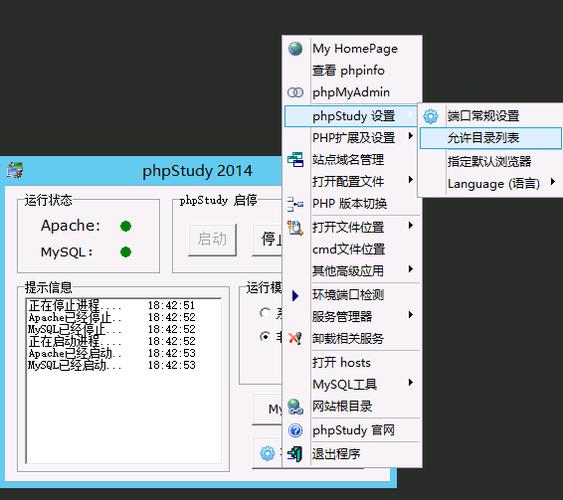563x500 pixels.
Task: Choose 指定默认浏览器 in the submenu
Action: point(490,161)
